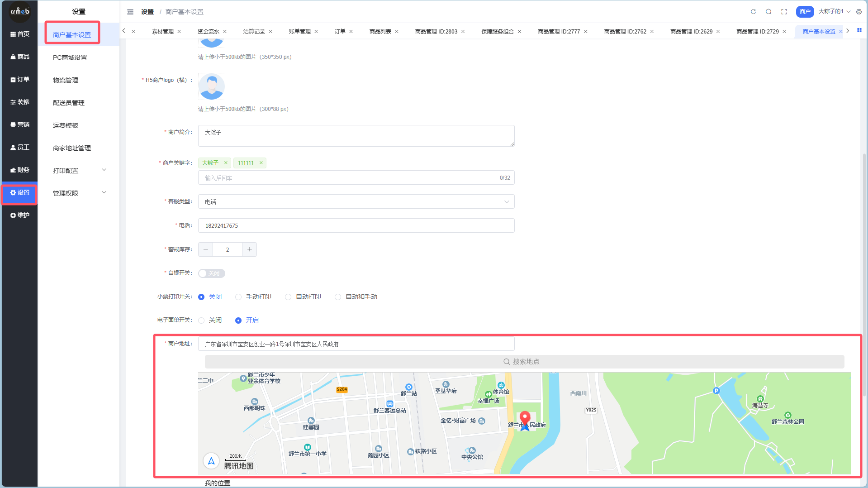This screenshot has height=488, width=868.
Task: Toggle the 自提开关 switch
Action: point(211,273)
